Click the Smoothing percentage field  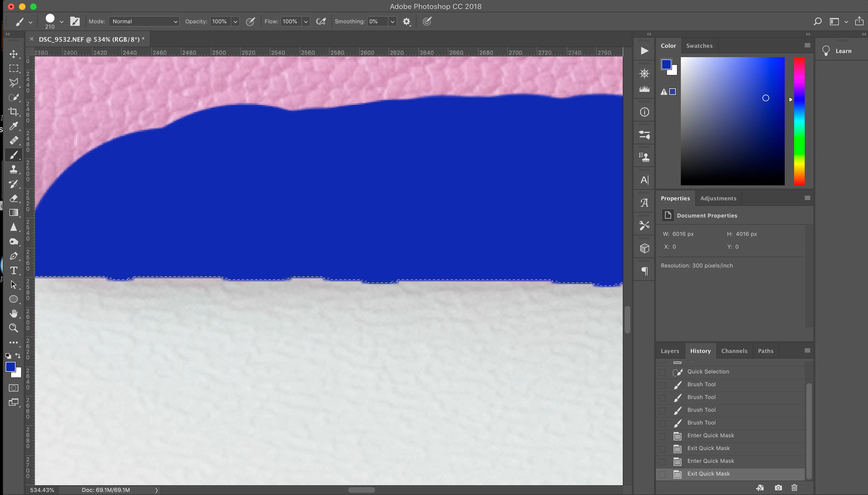(378, 21)
